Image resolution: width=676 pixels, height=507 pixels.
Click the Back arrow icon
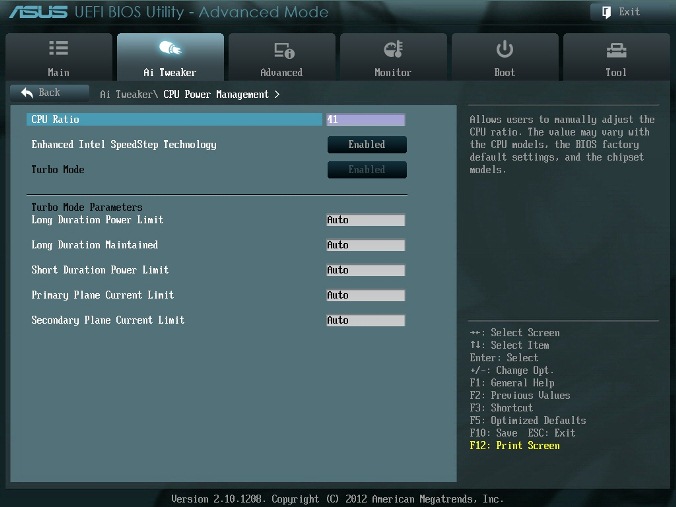click(27, 92)
